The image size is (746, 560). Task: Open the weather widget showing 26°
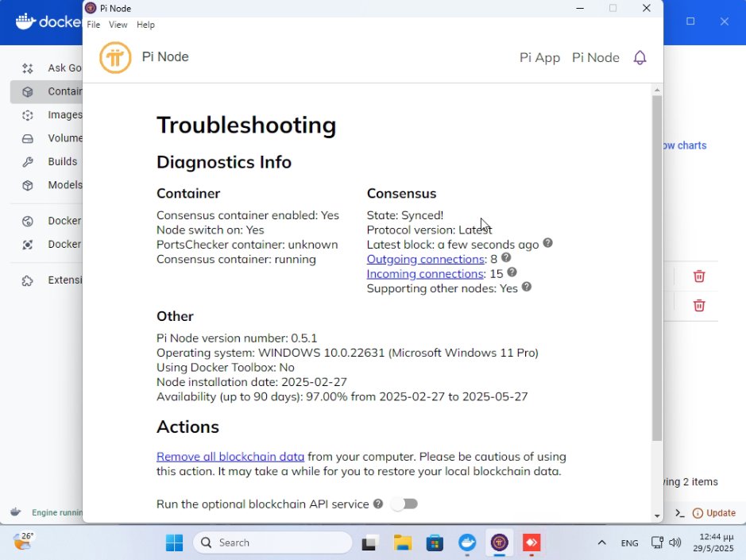(x=23, y=542)
